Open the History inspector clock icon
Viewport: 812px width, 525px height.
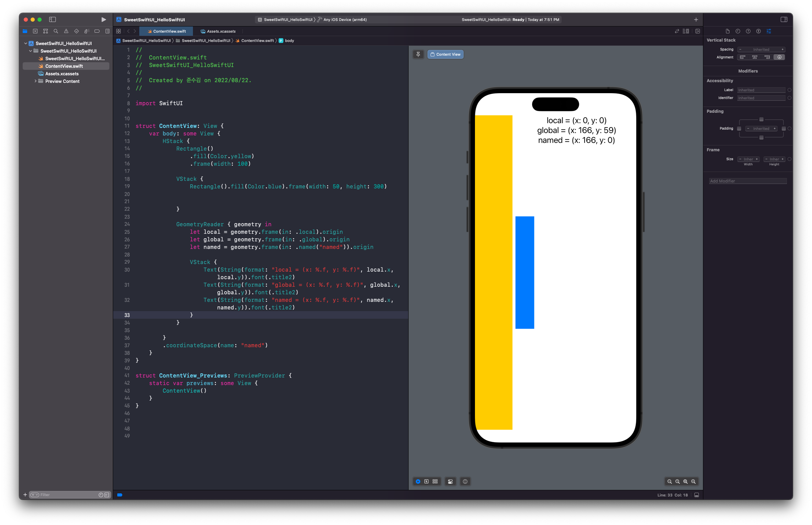(x=738, y=31)
